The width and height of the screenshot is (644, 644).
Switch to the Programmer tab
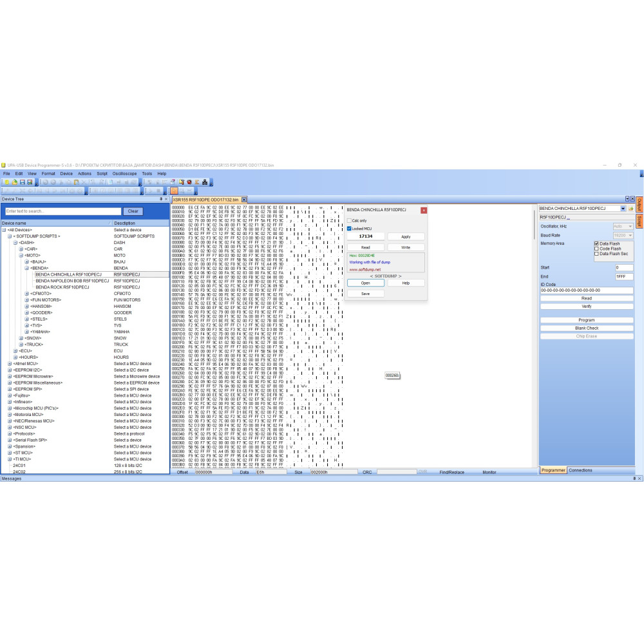553,470
